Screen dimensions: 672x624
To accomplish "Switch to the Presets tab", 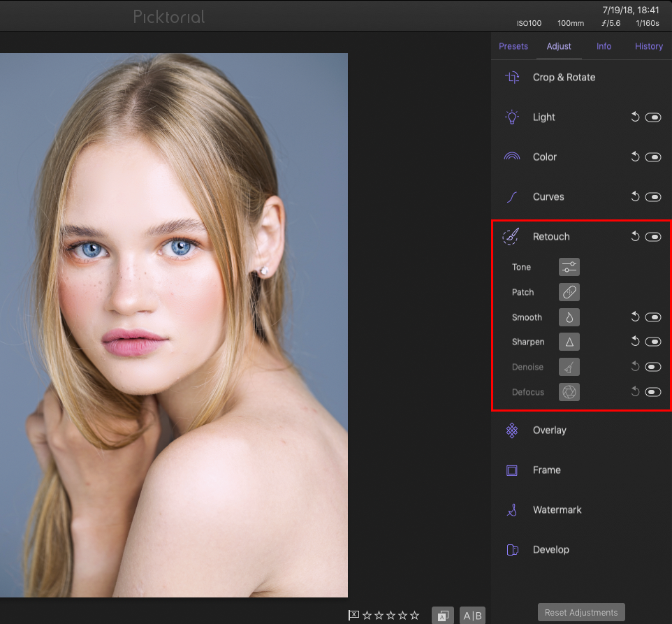I will coord(513,46).
